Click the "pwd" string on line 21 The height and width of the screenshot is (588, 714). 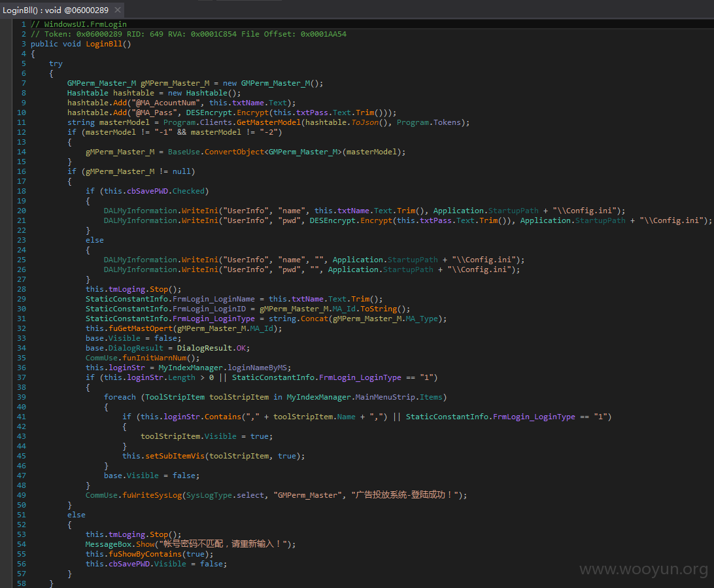coord(289,220)
